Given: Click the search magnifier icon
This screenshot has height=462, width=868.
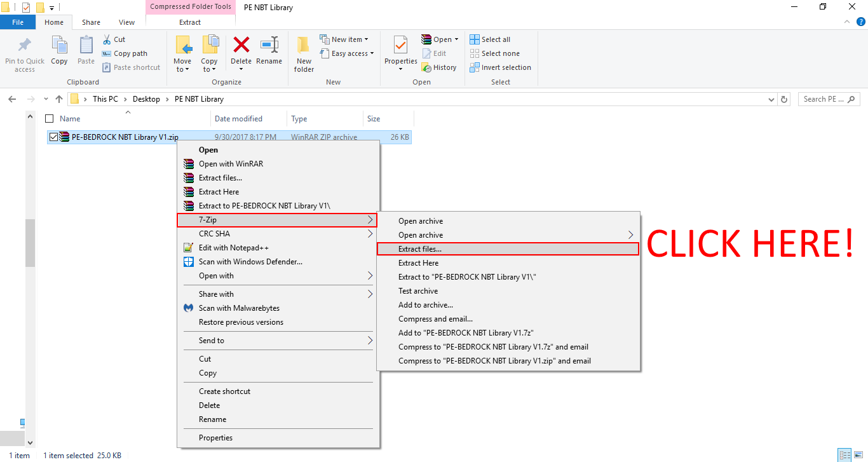Looking at the screenshot, I should click(x=851, y=99).
